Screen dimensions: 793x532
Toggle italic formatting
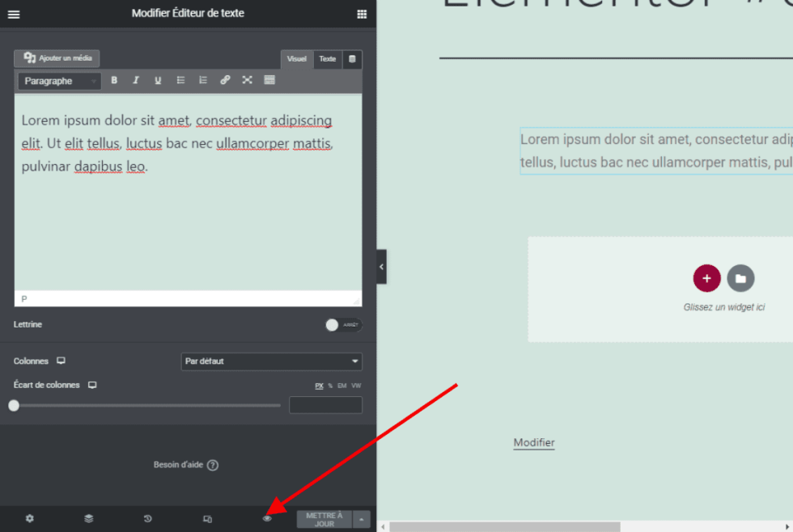[x=136, y=80]
